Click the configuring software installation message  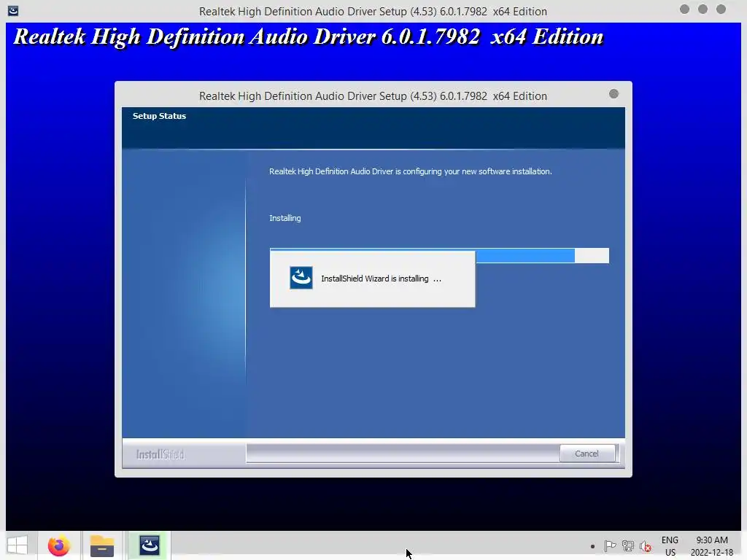click(x=410, y=171)
